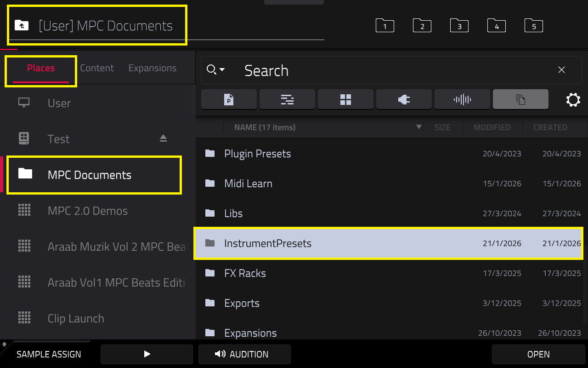This screenshot has width=588, height=368.
Task: Filter browser by sample waveform icon
Action: 462,99
